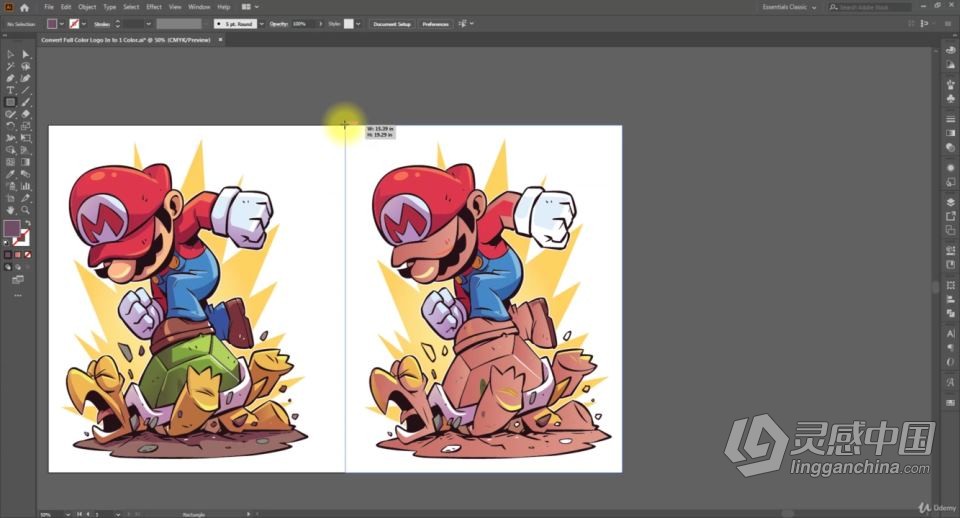Click the Opacity 100% input field
Image resolution: width=960 pixels, height=518 pixels.
[304, 24]
